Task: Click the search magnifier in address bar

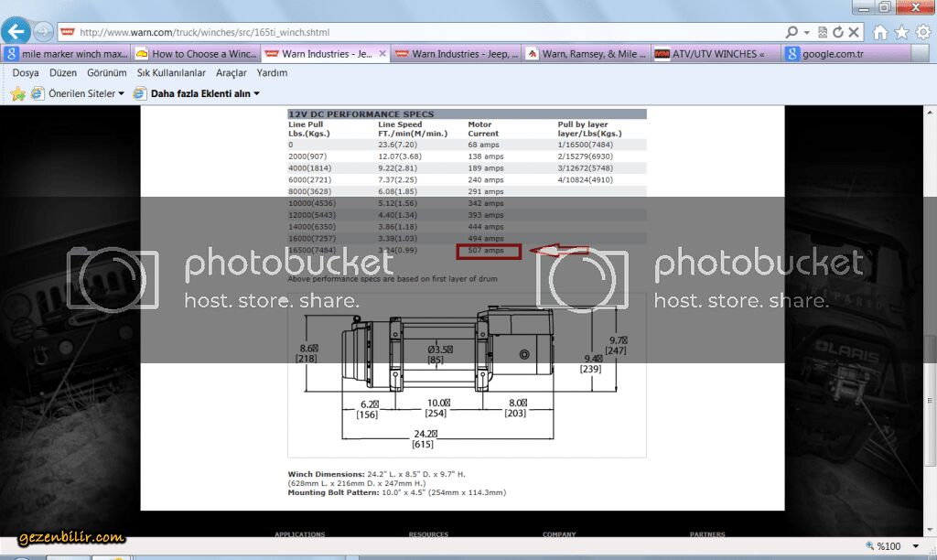Action: tap(792, 32)
